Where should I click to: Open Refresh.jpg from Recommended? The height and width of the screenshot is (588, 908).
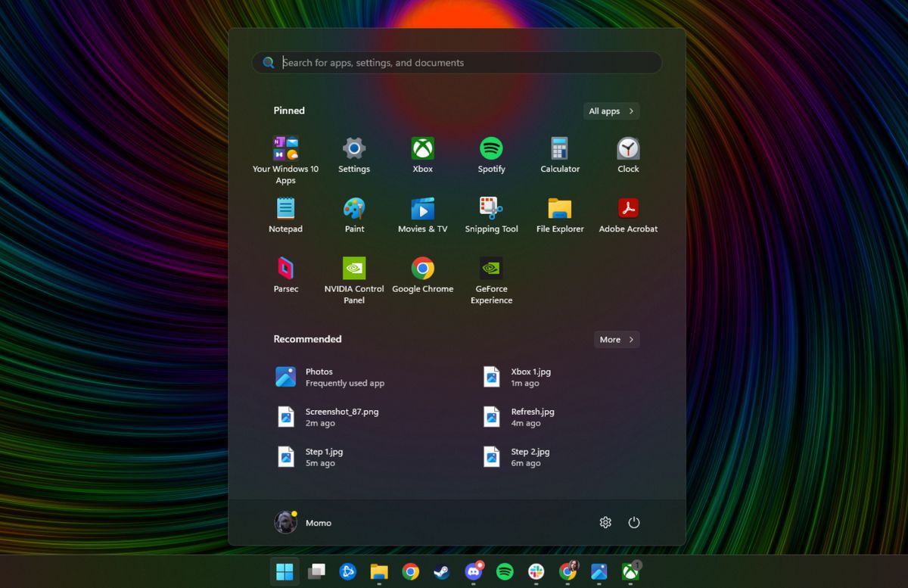point(531,417)
